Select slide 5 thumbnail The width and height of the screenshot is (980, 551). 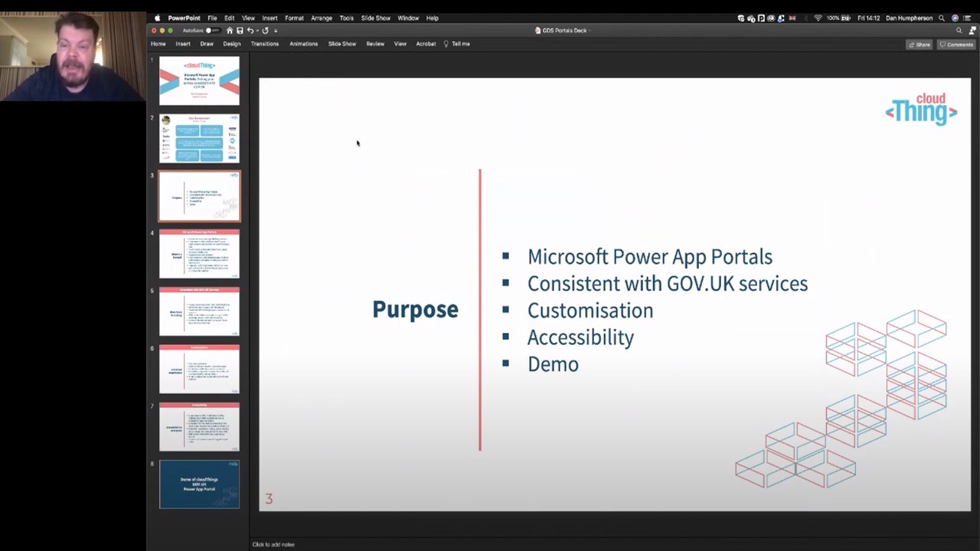(199, 311)
